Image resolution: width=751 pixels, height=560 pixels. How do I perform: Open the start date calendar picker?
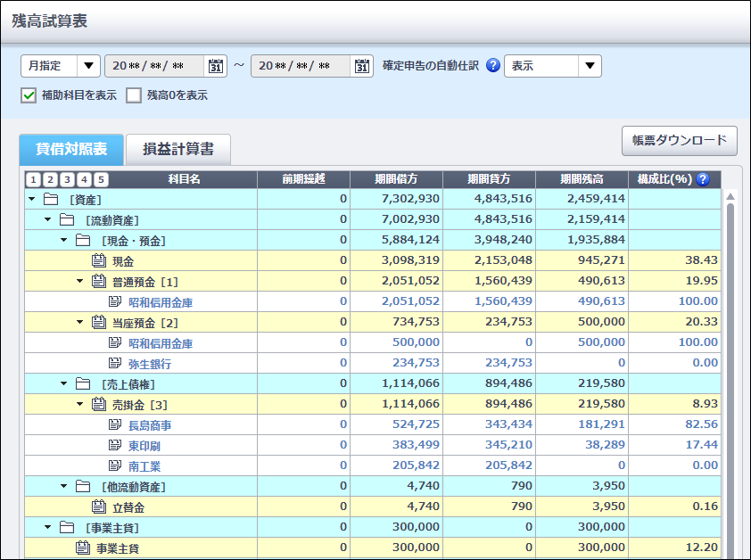pyautogui.click(x=216, y=67)
